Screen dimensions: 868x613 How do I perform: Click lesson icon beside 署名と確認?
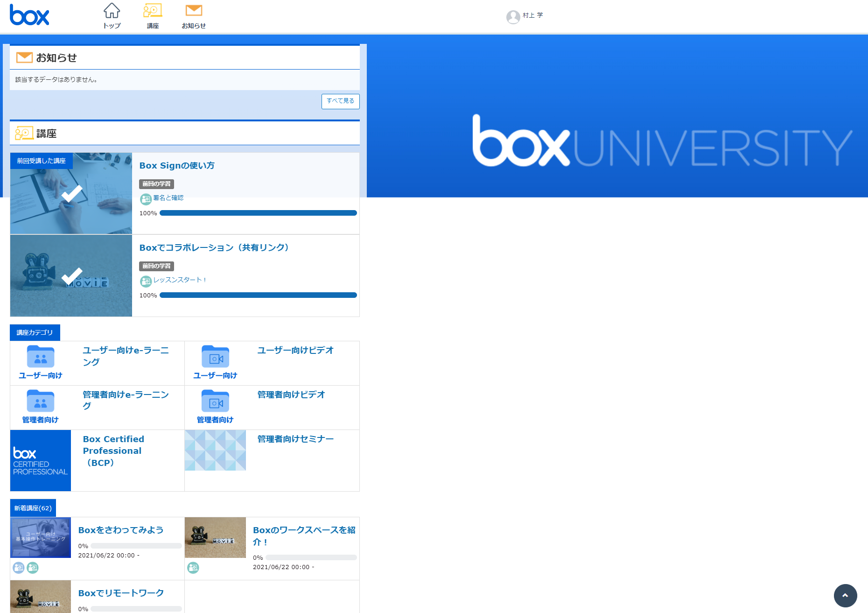click(146, 199)
